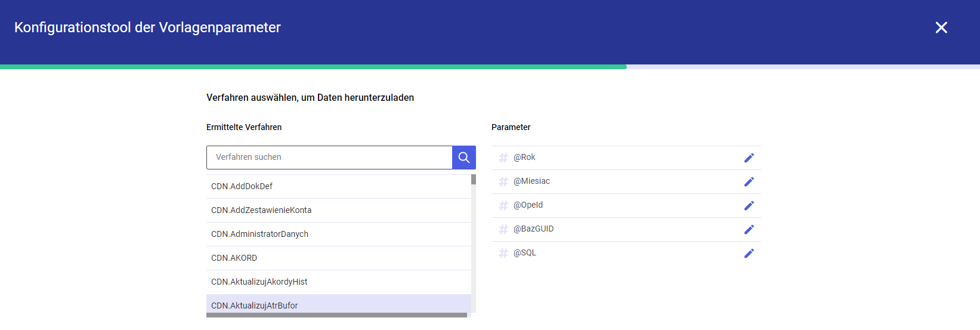Click the hash icon beside @SQL
This screenshot has width=980, height=330.
click(503, 253)
